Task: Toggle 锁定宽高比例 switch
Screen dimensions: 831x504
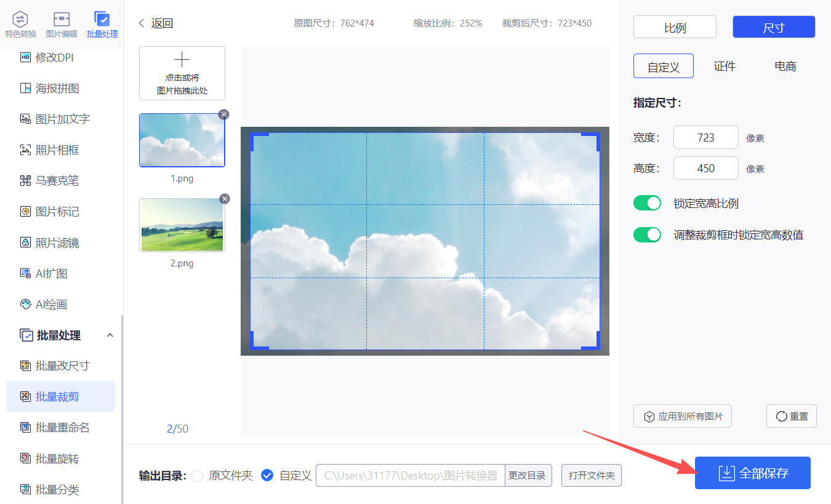Action: point(647,203)
